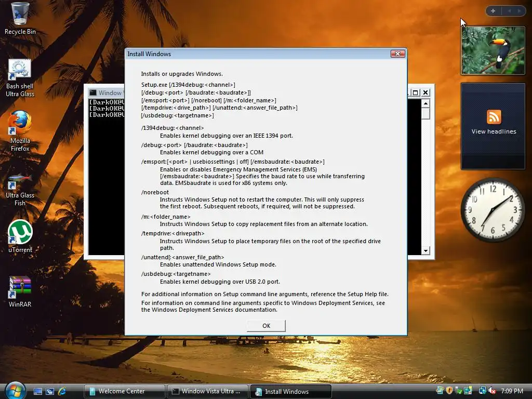
Task: Click 'Enables unattended Windows Setup mode.' text
Action: [218, 264]
